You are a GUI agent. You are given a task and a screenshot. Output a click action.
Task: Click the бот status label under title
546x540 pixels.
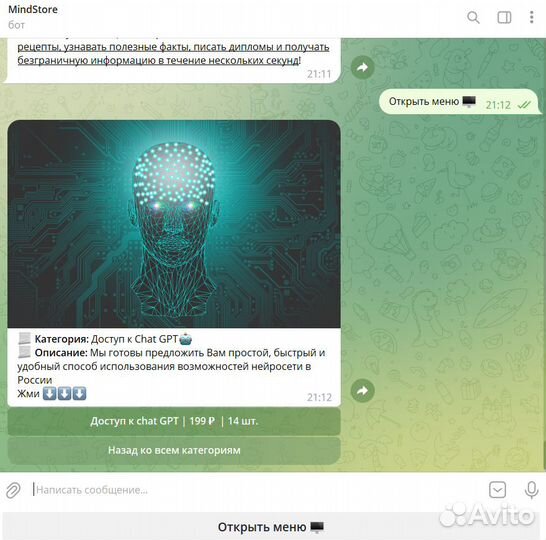(x=16, y=25)
